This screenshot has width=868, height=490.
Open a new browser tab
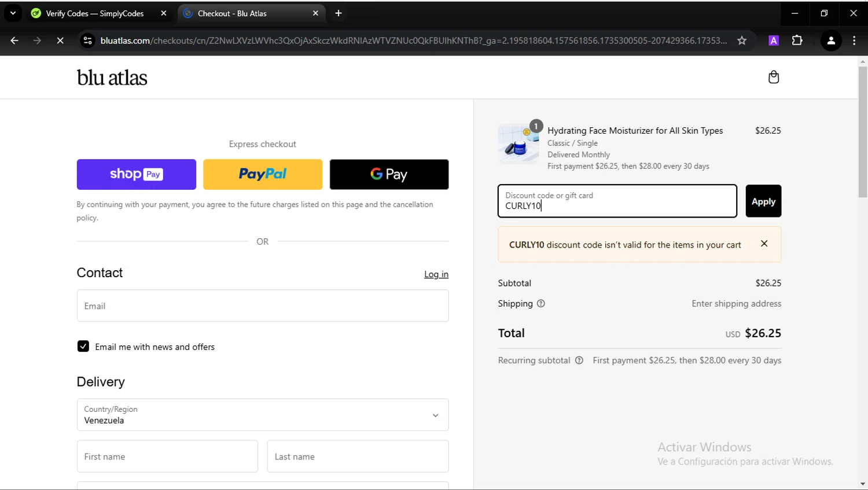[339, 13]
